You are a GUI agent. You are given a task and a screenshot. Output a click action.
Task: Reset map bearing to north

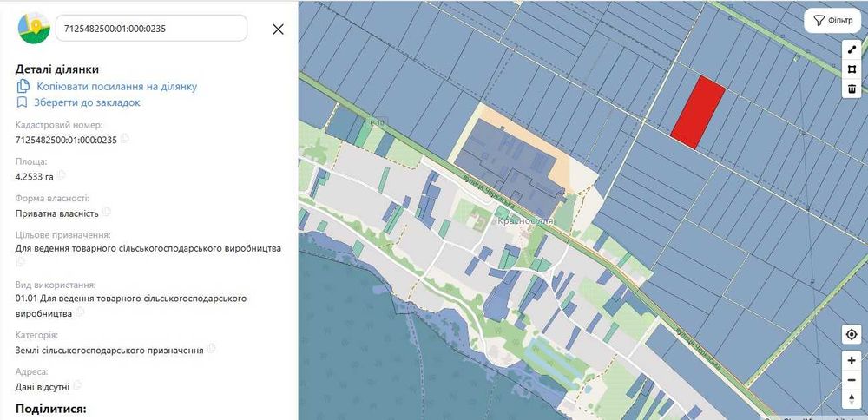[852, 398]
